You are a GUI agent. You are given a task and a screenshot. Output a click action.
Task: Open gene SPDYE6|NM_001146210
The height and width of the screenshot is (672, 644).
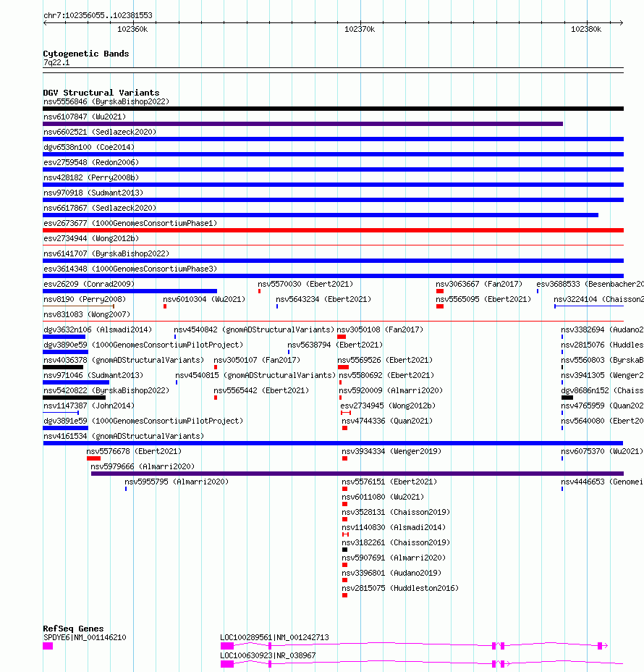click(x=85, y=638)
